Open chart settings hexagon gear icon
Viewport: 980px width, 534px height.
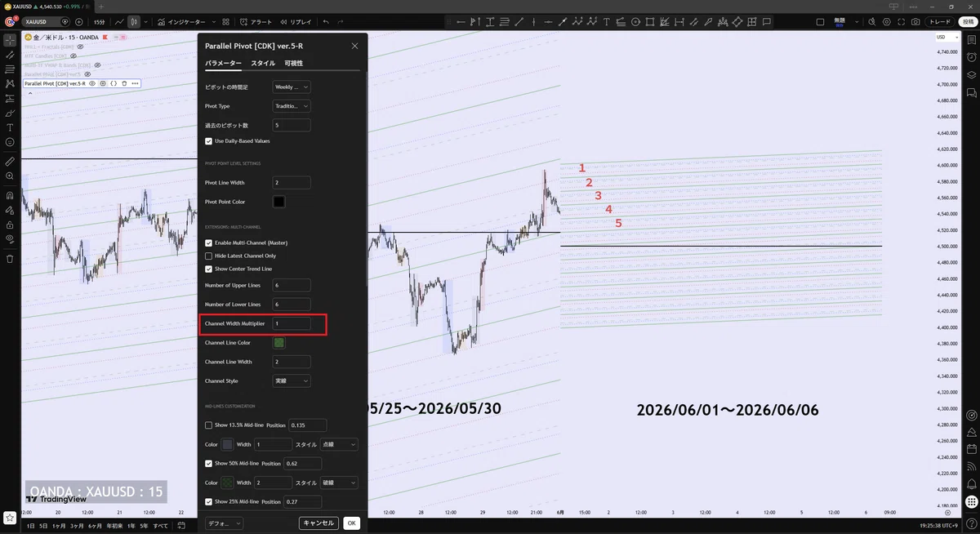886,22
